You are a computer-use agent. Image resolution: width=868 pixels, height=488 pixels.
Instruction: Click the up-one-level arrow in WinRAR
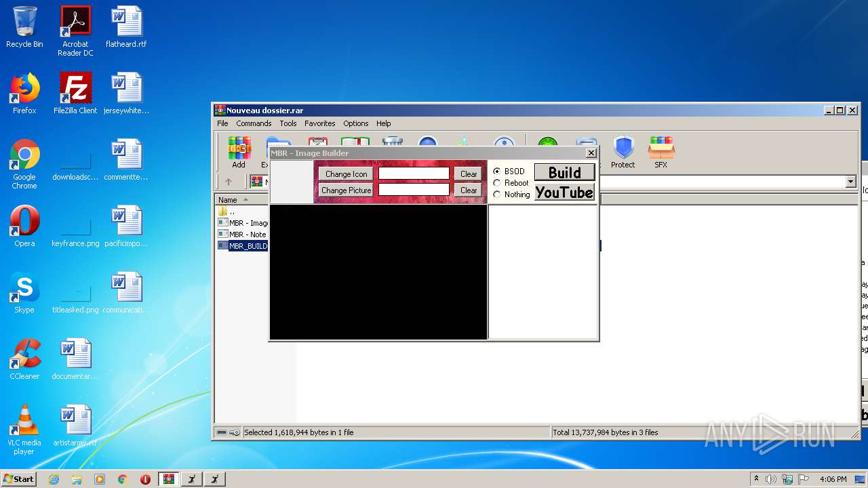point(229,182)
